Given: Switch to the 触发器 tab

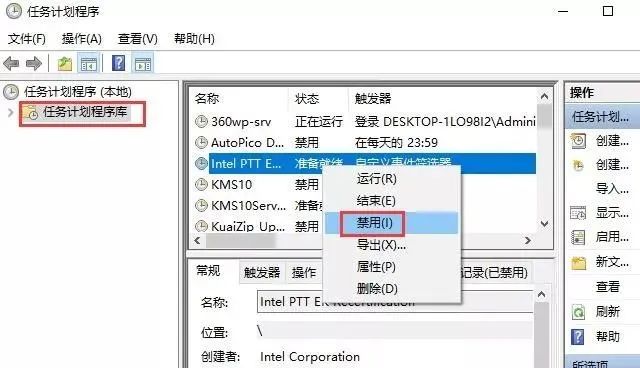Looking at the screenshot, I should pyautogui.click(x=262, y=273).
